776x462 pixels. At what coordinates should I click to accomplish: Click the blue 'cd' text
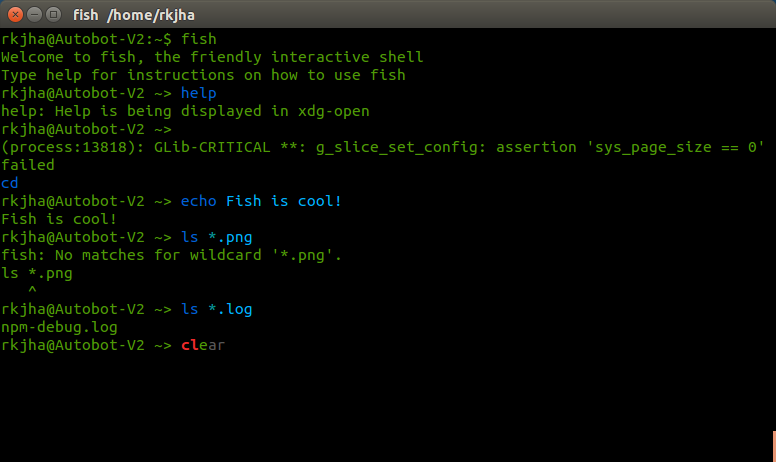tap(10, 183)
